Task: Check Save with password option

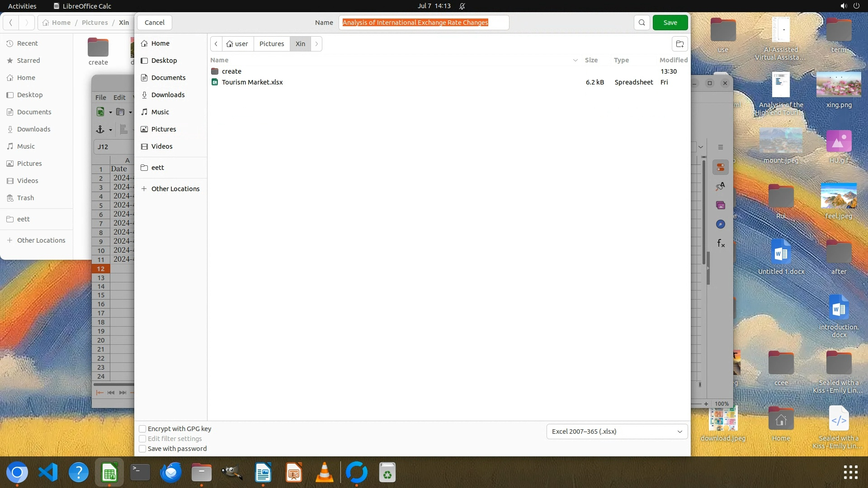Action: click(x=142, y=449)
